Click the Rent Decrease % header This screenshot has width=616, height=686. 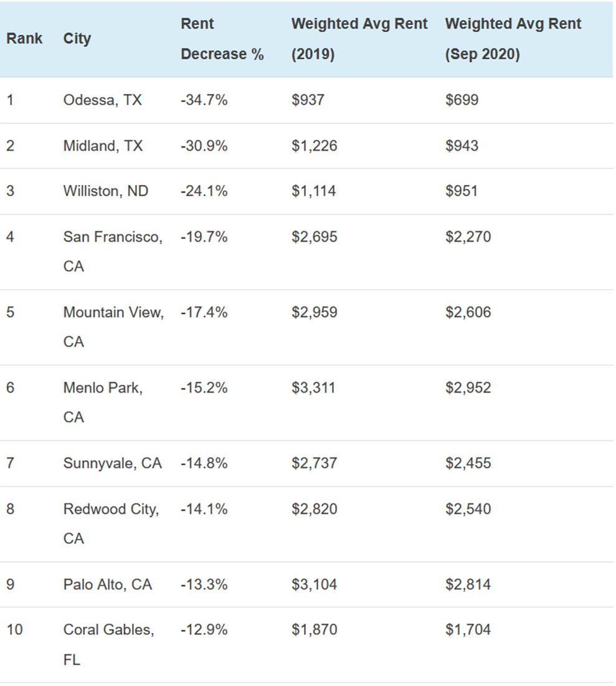pyautogui.click(x=222, y=39)
